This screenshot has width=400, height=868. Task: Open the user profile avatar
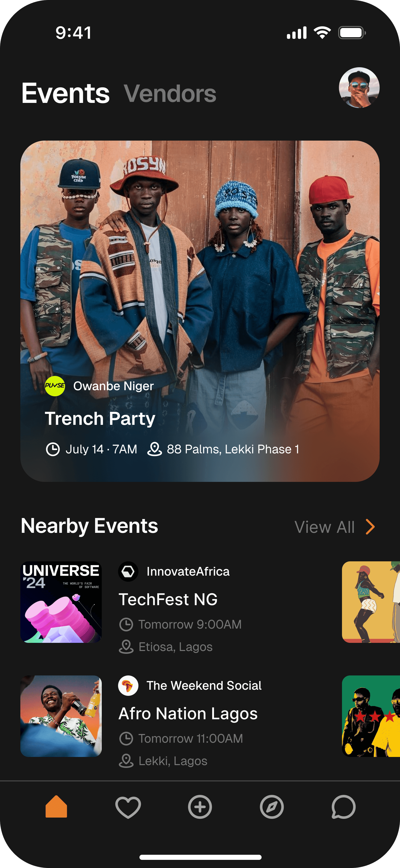point(359,88)
